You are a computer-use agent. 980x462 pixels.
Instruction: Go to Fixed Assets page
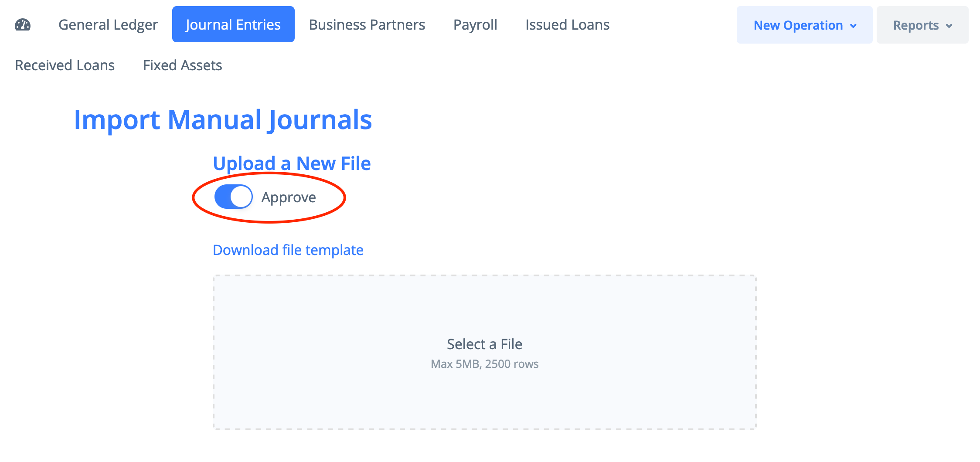pyautogui.click(x=183, y=65)
